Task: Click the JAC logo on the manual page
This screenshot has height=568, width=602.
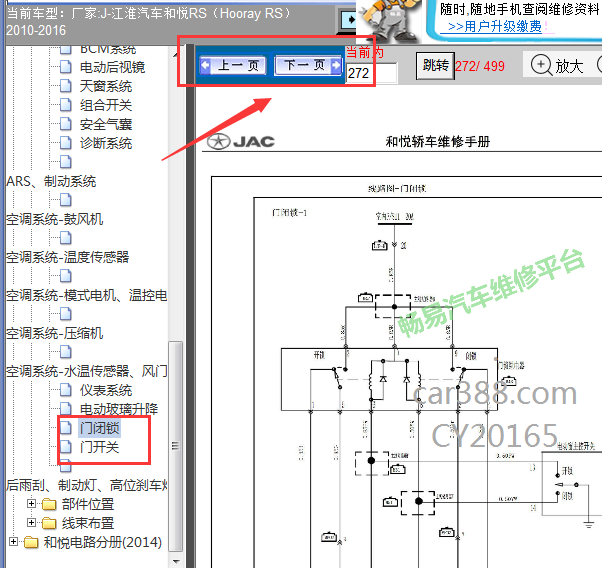Action: click(x=241, y=142)
